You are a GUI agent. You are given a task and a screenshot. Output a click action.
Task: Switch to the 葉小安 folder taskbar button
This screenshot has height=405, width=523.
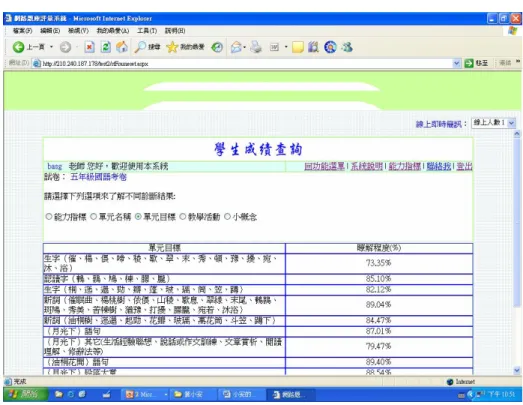tap(193, 395)
